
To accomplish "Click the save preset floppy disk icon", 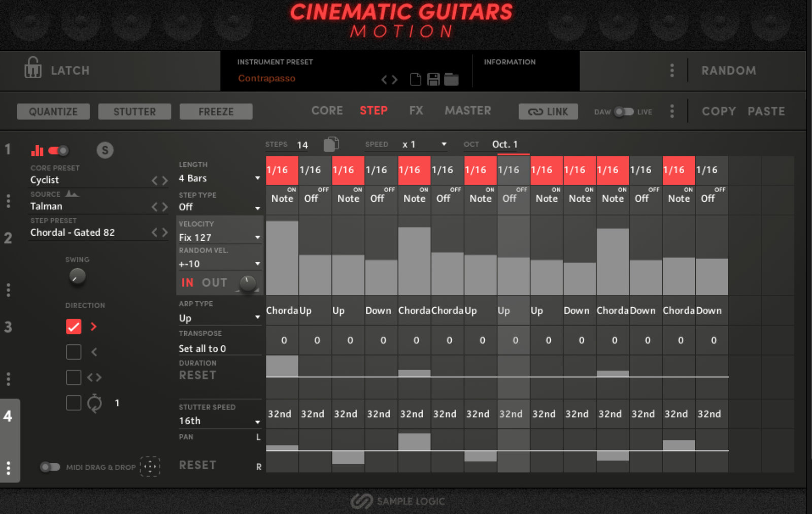I will 433,79.
